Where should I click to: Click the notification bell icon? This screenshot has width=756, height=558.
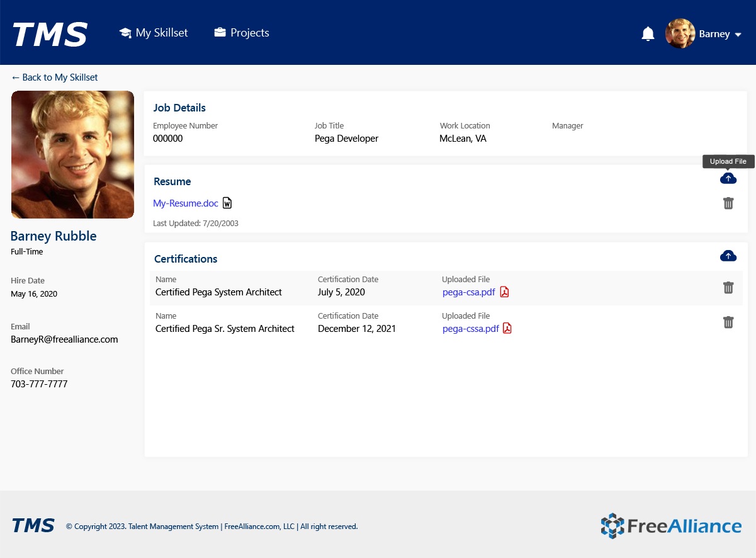[648, 34]
